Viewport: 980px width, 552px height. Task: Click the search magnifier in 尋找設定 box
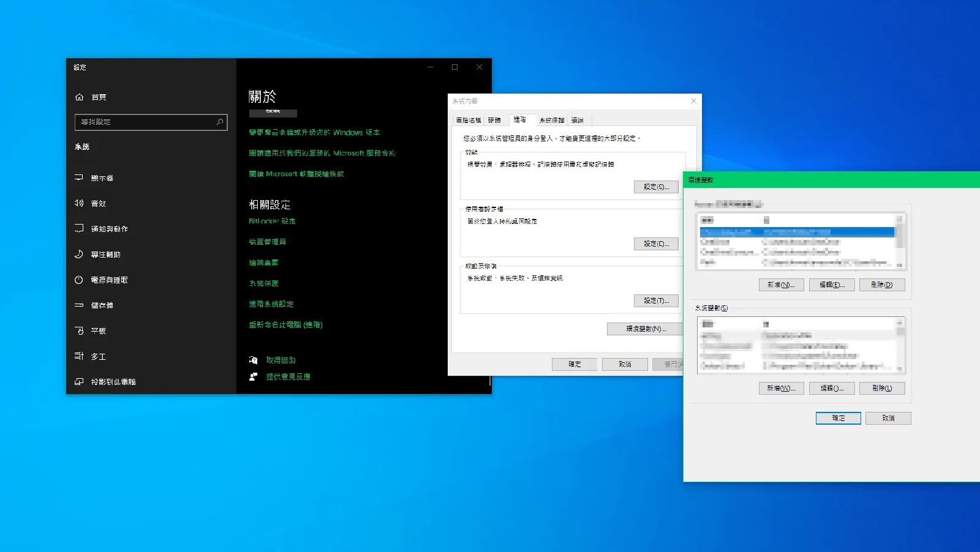pos(220,122)
